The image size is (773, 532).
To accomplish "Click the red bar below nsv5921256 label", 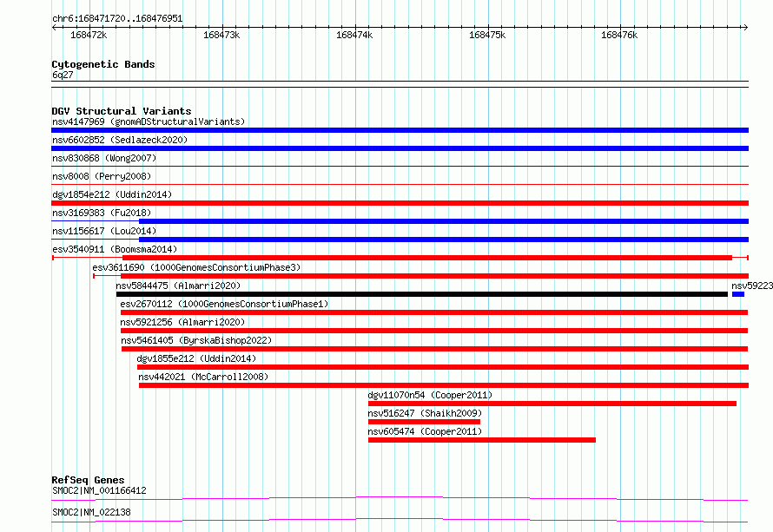I will 434,331.
